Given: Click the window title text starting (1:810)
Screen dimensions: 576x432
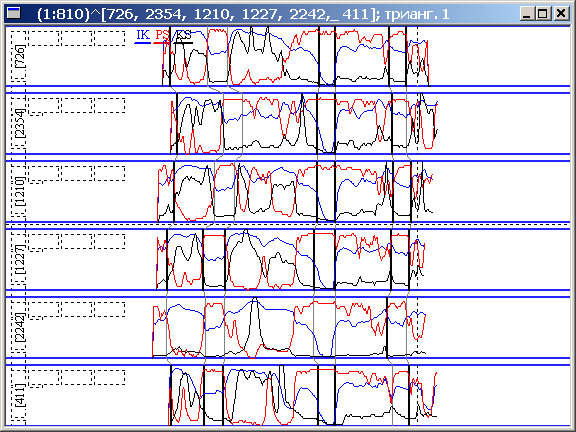Looking at the screenshot, I should [243, 14].
